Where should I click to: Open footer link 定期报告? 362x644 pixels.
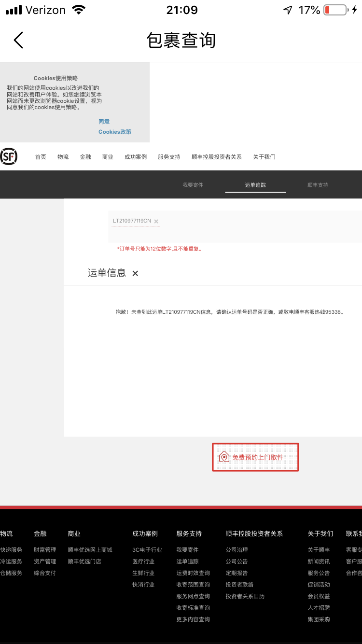pos(237,573)
